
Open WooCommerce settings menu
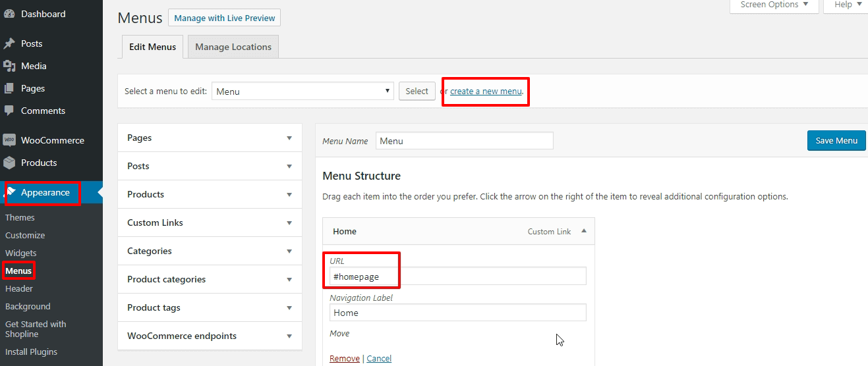pos(53,140)
